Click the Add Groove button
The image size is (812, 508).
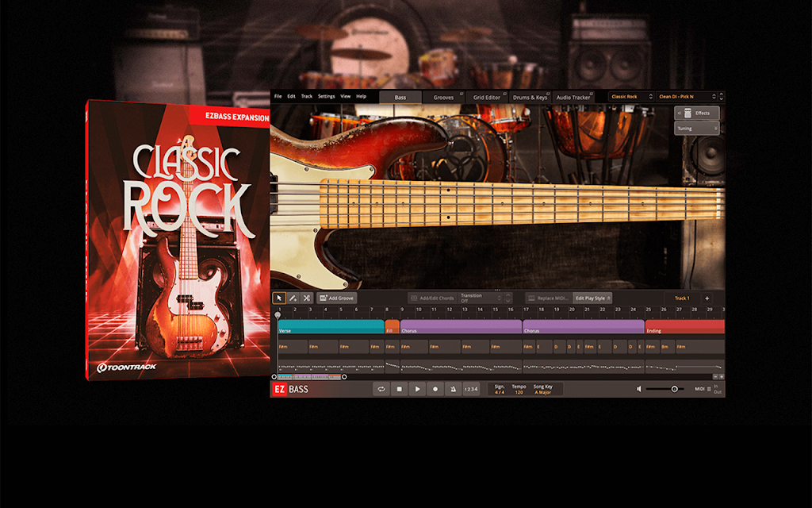tap(336, 298)
